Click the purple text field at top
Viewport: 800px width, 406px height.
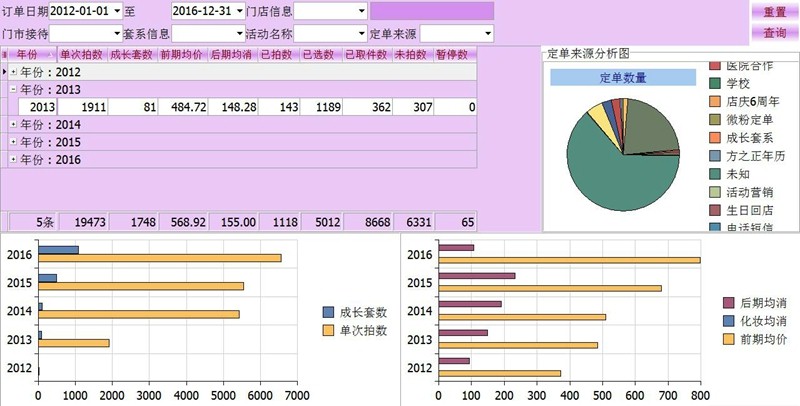pyautogui.click(x=431, y=11)
